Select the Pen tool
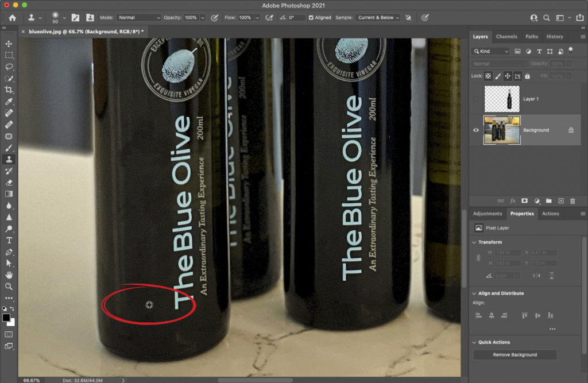This screenshot has height=383, width=588. pos(9,252)
